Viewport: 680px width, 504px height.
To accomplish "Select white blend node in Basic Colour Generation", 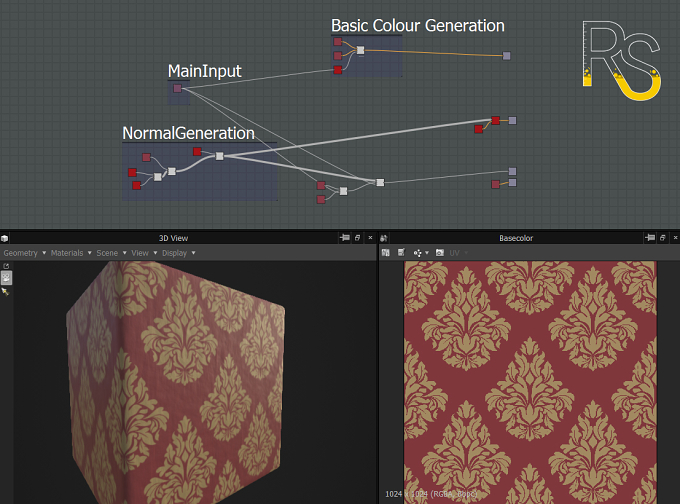I will click(360, 50).
